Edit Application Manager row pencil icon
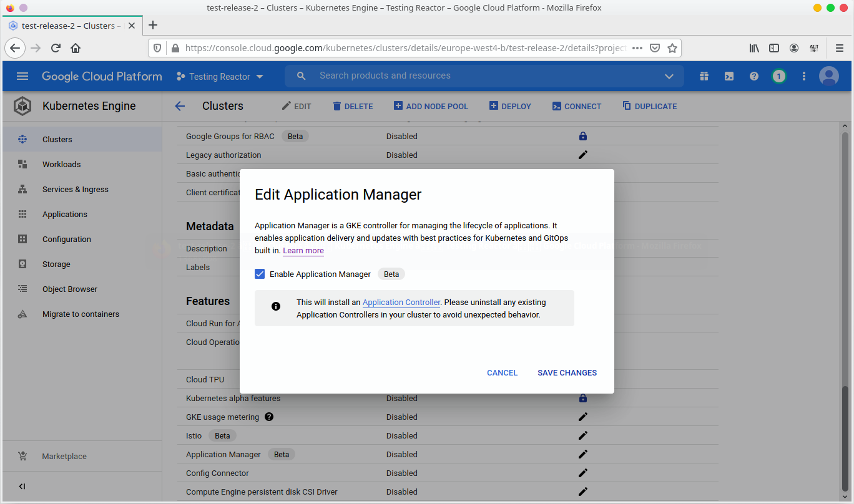This screenshot has height=504, width=854. coord(583,454)
